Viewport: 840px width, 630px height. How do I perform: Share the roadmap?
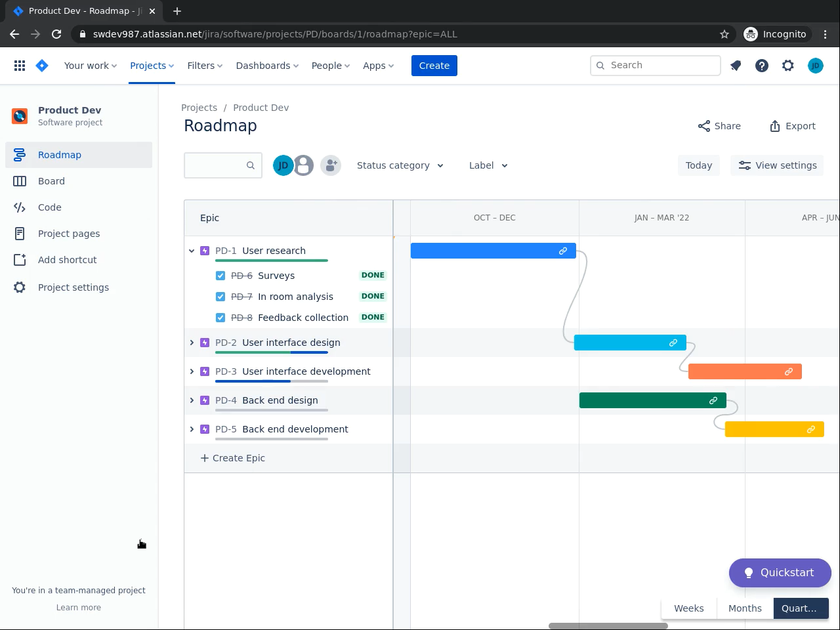coord(719,126)
